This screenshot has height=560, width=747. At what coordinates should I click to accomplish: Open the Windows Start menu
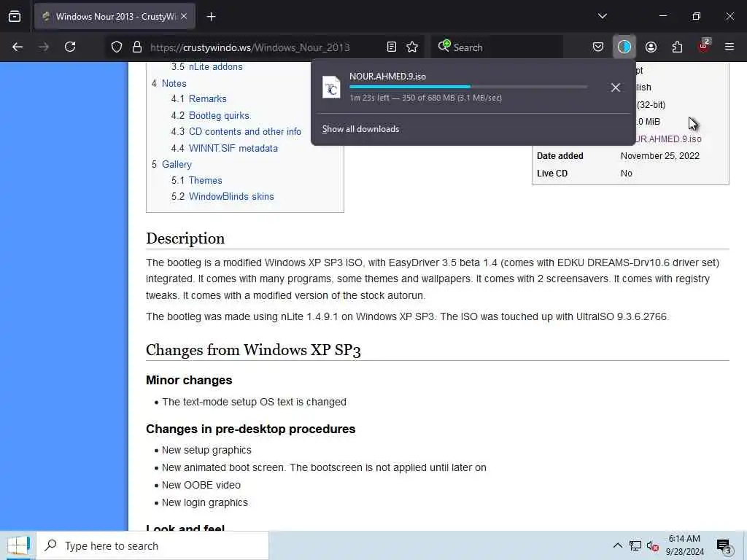tap(18, 545)
